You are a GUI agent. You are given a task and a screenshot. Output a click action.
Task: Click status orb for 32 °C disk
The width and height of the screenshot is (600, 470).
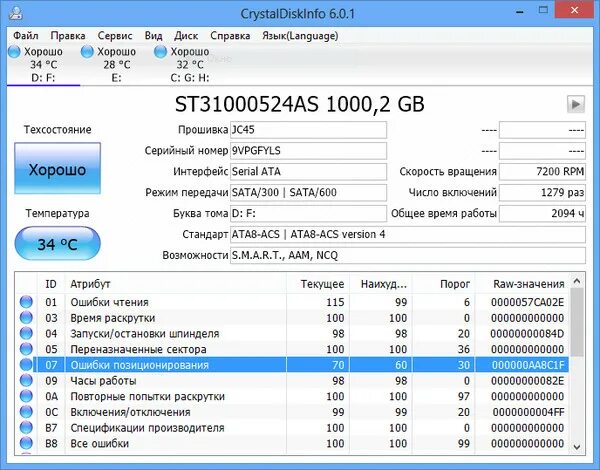(x=160, y=51)
